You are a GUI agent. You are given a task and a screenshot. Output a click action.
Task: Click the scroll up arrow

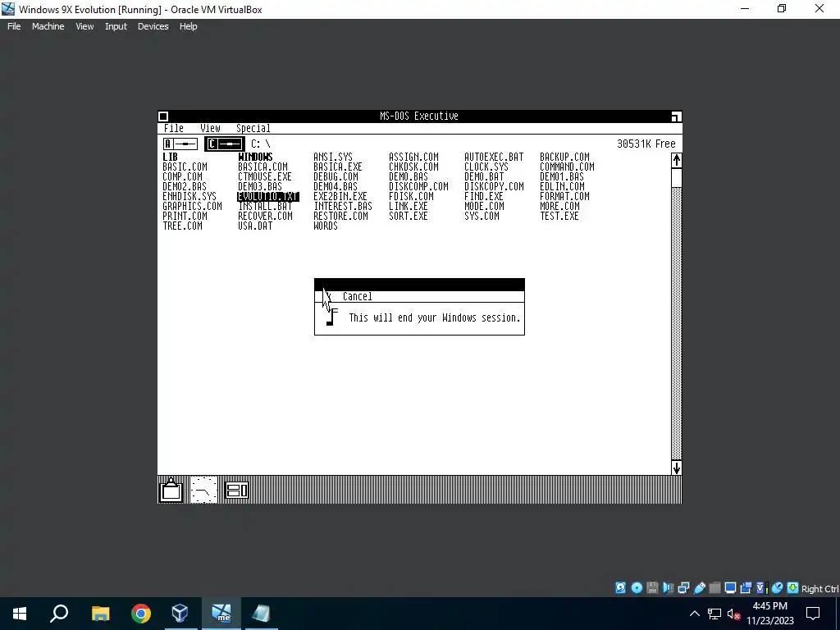click(676, 160)
